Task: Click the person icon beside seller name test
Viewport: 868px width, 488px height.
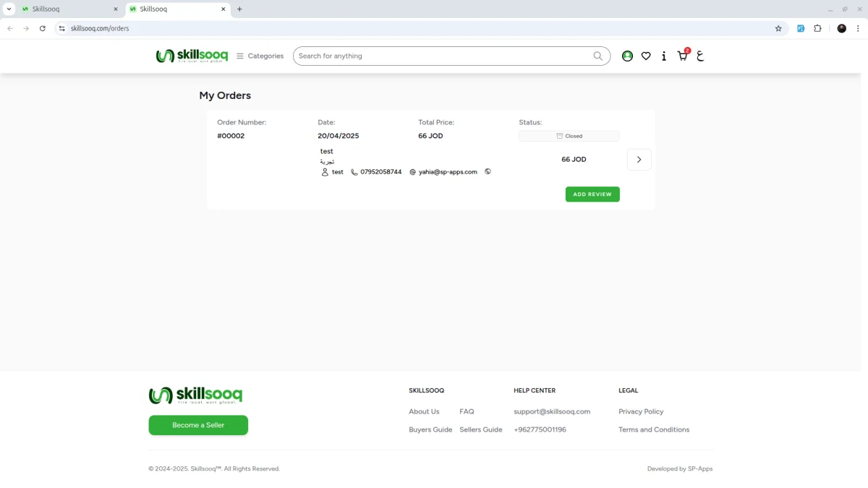Action: [x=325, y=172]
